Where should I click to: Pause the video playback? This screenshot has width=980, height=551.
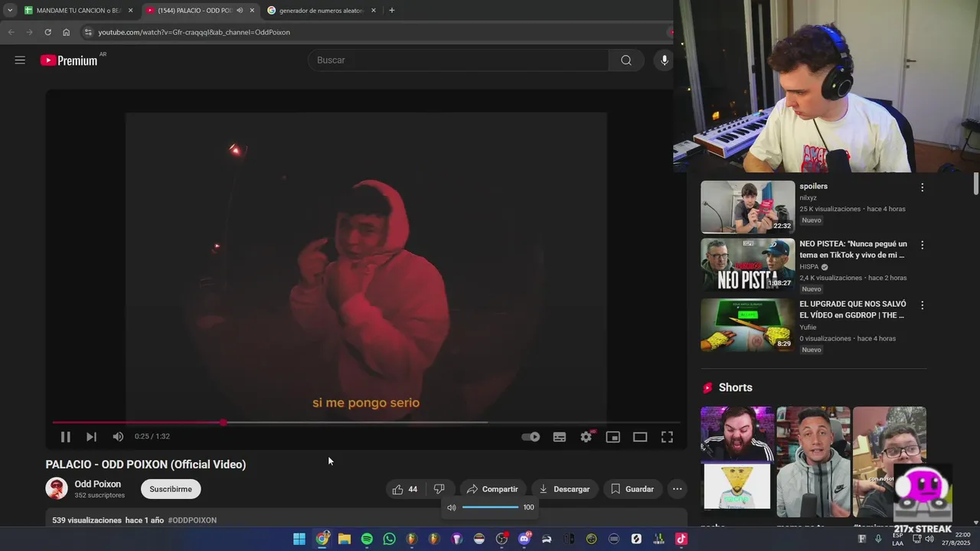tap(65, 437)
